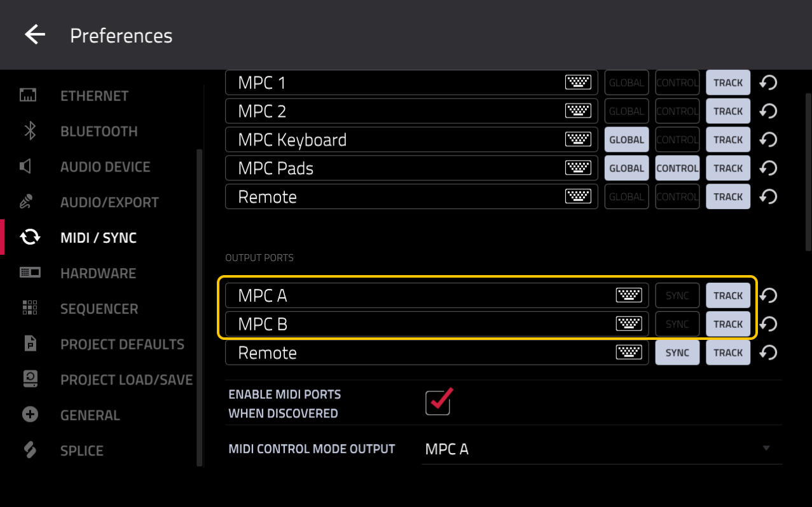
Task: Click the preferences vertical scrollbar
Action: [x=808, y=172]
